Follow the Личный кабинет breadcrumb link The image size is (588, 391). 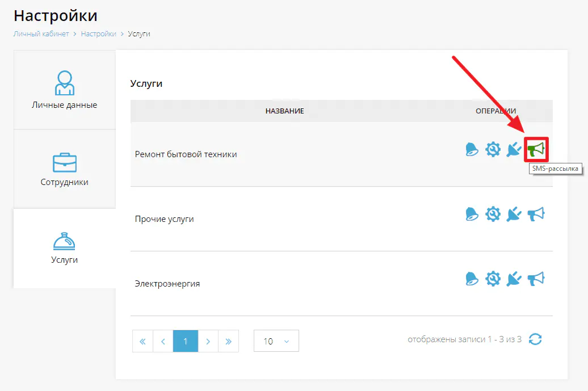[41, 34]
